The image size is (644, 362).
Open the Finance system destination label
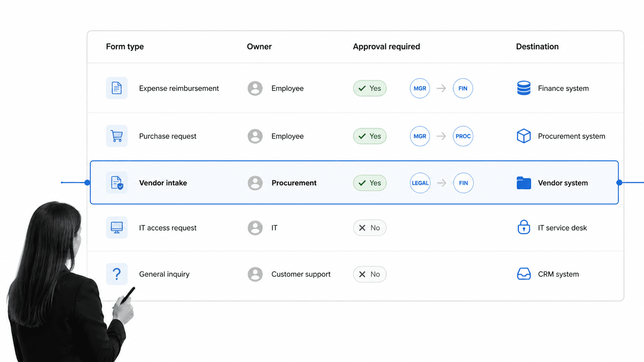[563, 88]
